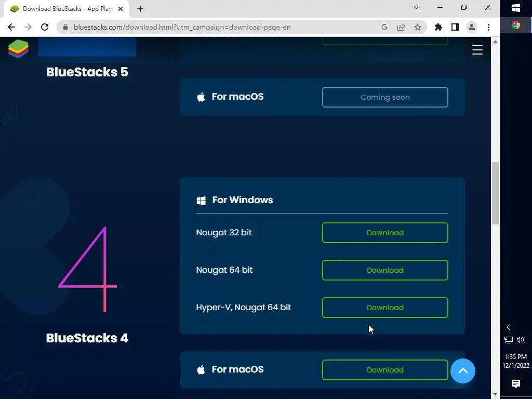This screenshot has height=399, width=532.
Task: Click the Chrome icon in the taskbar
Action: tap(516, 25)
